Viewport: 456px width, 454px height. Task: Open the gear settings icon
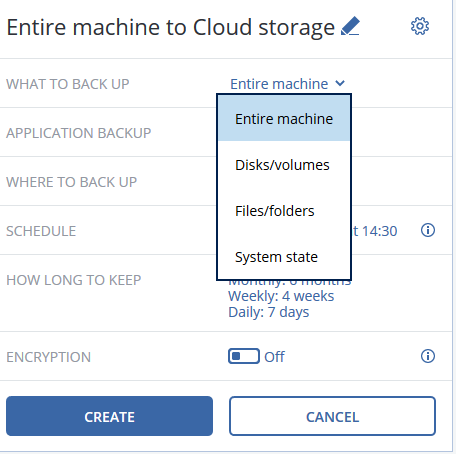coord(420,26)
